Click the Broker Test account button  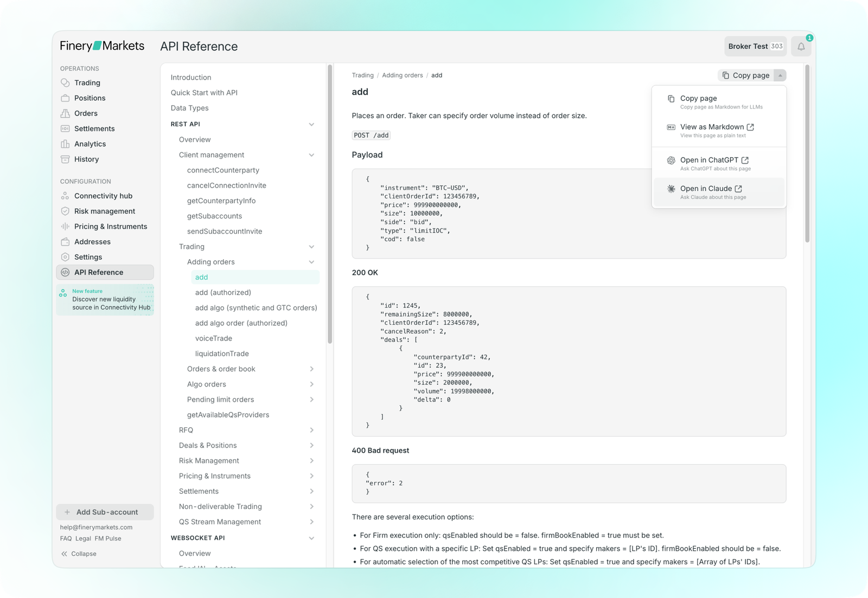pyautogui.click(x=756, y=47)
